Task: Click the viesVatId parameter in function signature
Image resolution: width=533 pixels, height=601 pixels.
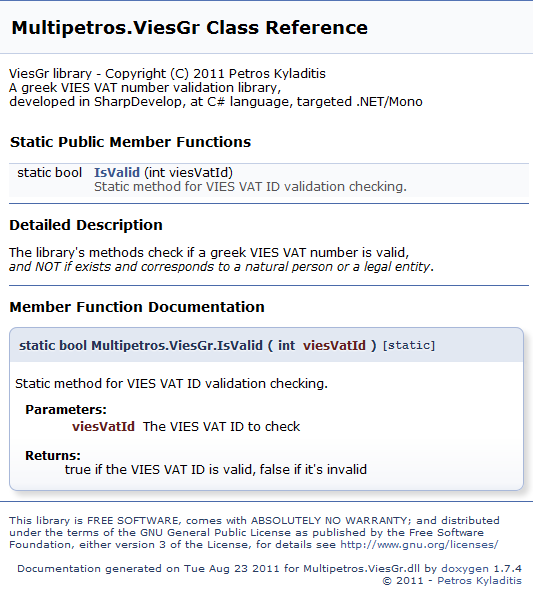Action: coord(334,345)
